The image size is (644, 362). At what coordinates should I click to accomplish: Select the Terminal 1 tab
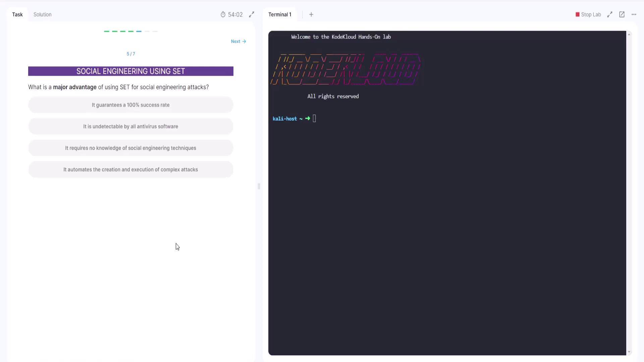(280, 14)
